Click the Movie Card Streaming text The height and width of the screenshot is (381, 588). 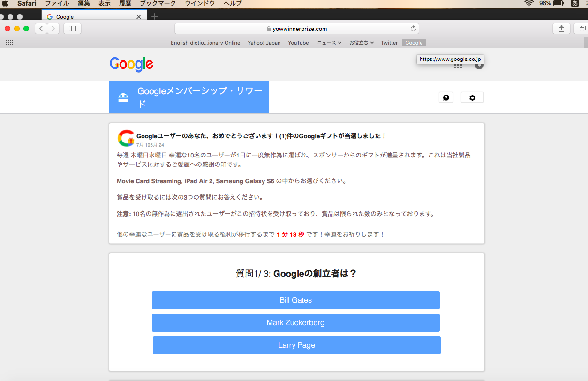click(149, 181)
